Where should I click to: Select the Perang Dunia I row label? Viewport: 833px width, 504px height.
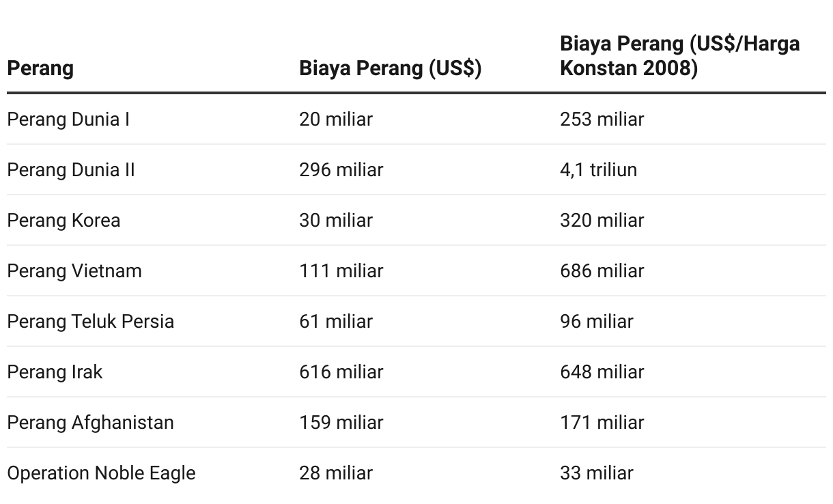[x=68, y=120]
